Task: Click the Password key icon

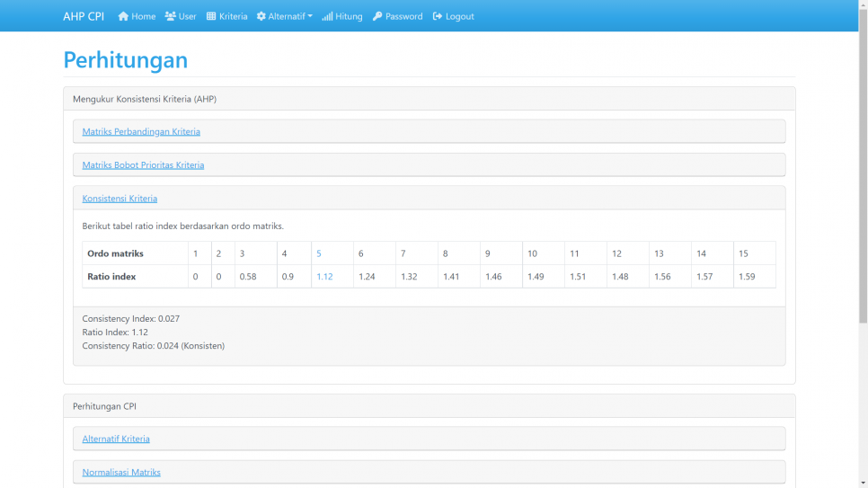Action: tap(377, 16)
